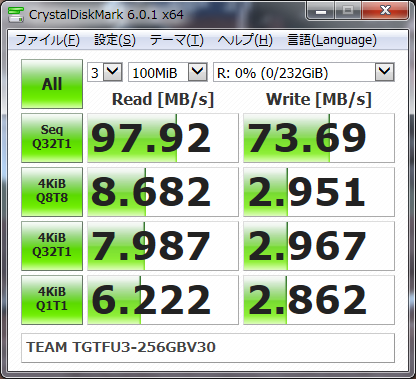Select the 4KiB Q1T1 read value 6.222
This screenshot has height=379, width=416.
click(x=163, y=300)
